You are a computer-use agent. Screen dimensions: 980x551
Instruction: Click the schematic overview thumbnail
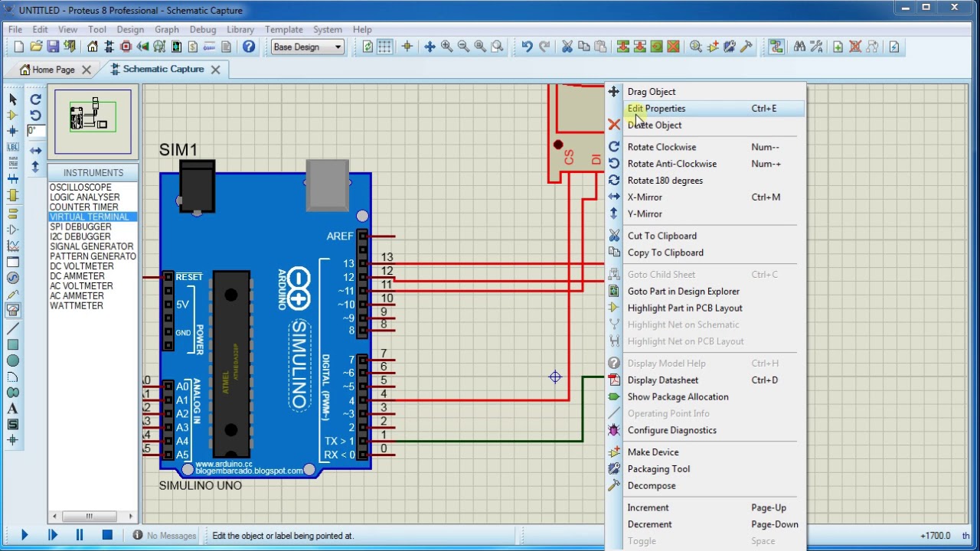pos(93,122)
